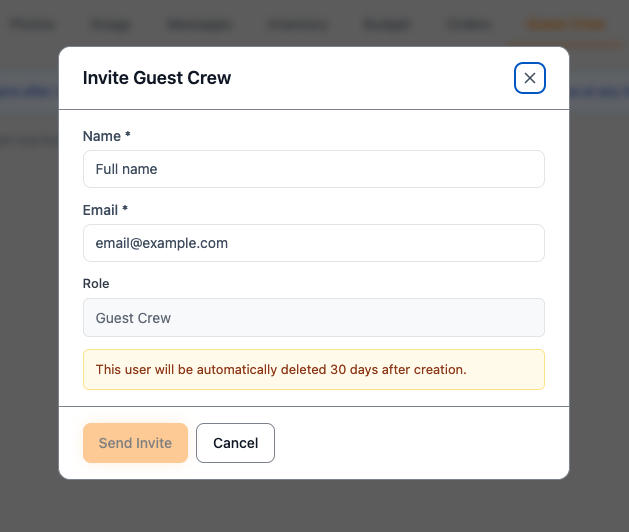Click the last blurred gray tab before orange tab
This screenshot has width=629, height=532.
[x=469, y=25]
